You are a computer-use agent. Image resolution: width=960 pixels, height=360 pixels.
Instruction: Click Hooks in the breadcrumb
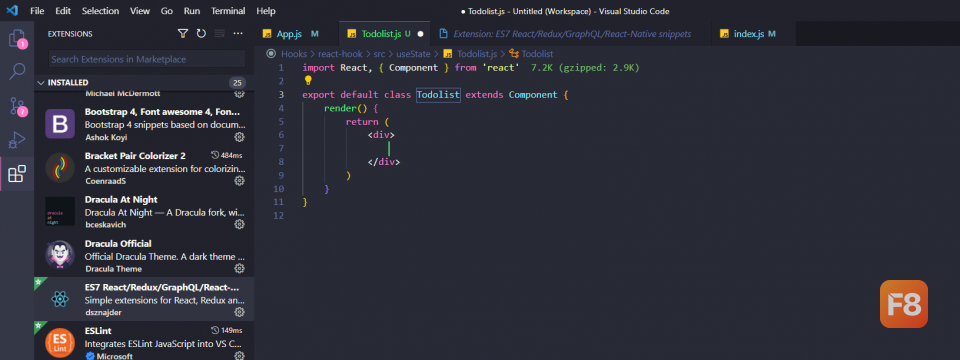[293, 54]
